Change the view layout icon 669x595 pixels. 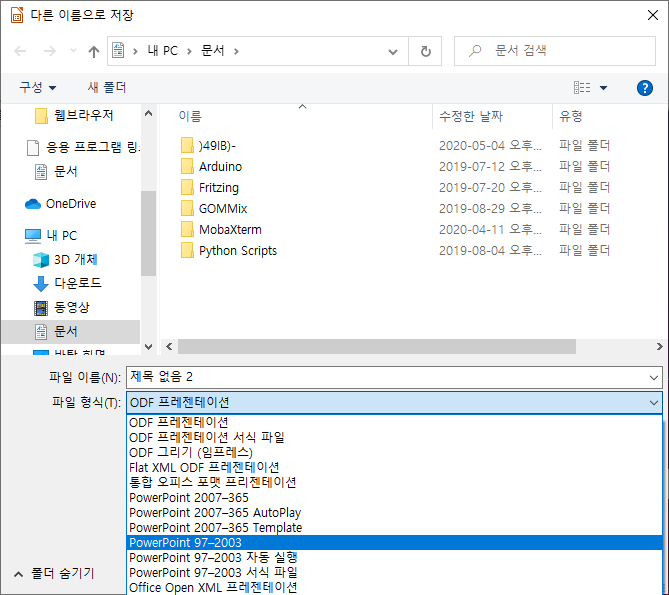pyautogui.click(x=582, y=87)
